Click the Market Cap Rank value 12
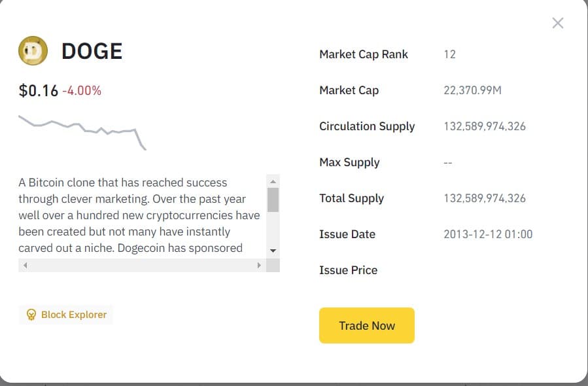Image resolution: width=588 pixels, height=386 pixels. click(449, 54)
